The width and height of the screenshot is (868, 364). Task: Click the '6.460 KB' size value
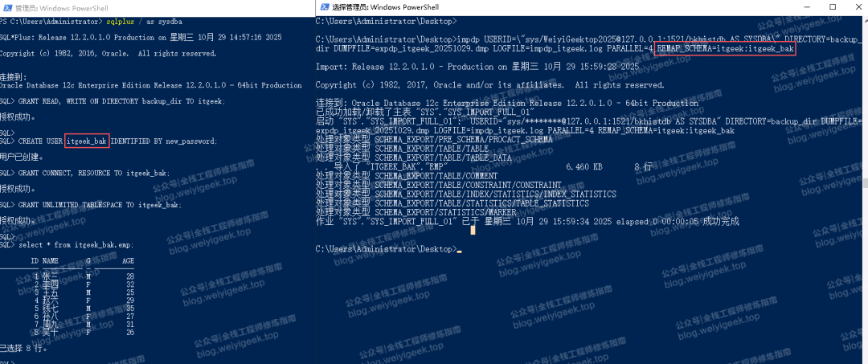coord(584,166)
